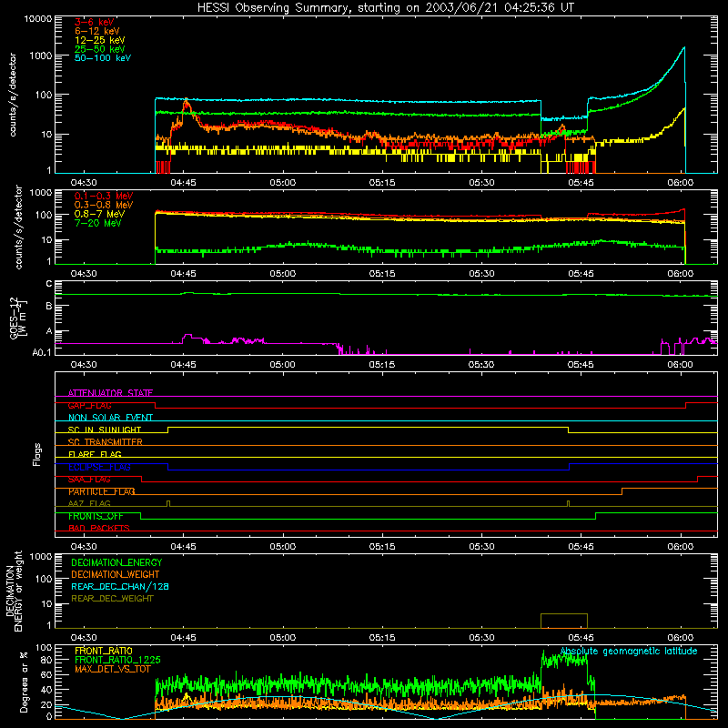
Task: Click the 25-50 keV legend entry
Action: pyautogui.click(x=100, y=49)
